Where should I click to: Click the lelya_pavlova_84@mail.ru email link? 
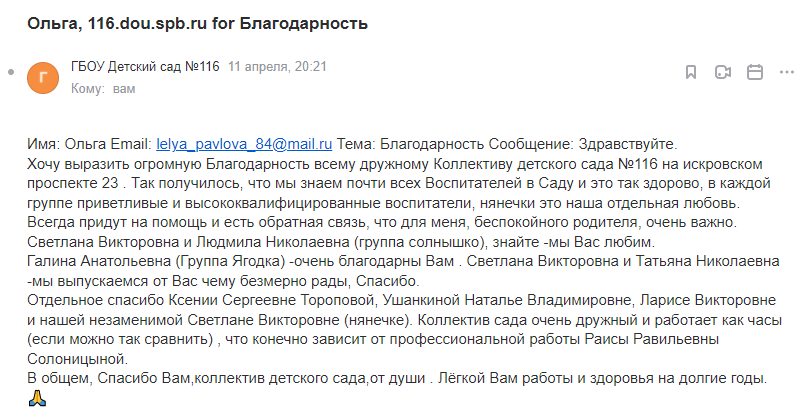tap(244, 144)
